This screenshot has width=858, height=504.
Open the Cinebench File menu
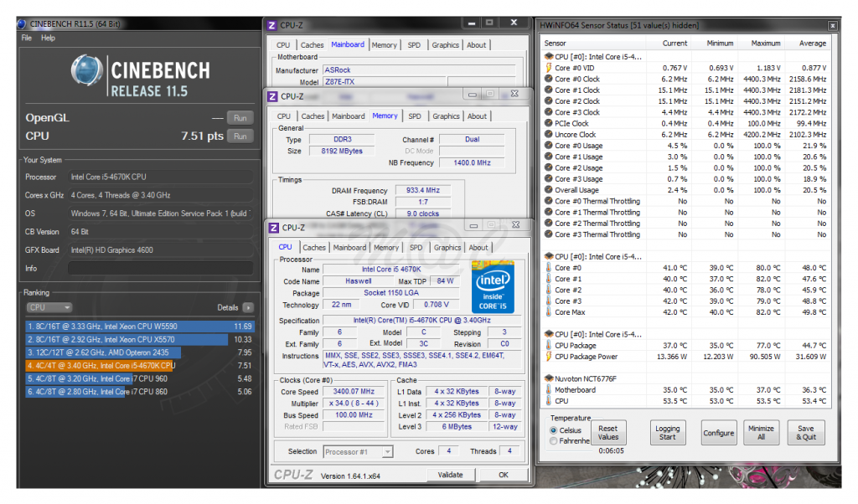(x=27, y=38)
